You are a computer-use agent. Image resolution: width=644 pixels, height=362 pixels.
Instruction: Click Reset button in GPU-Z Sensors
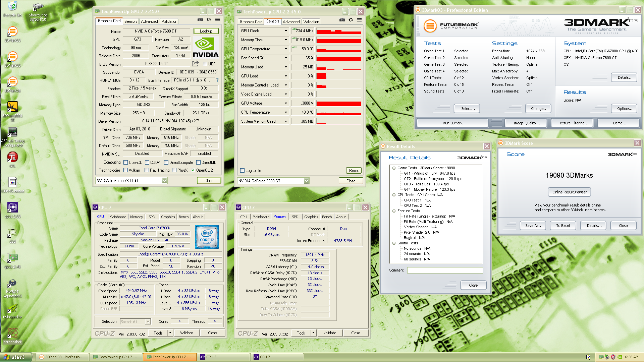click(x=354, y=171)
